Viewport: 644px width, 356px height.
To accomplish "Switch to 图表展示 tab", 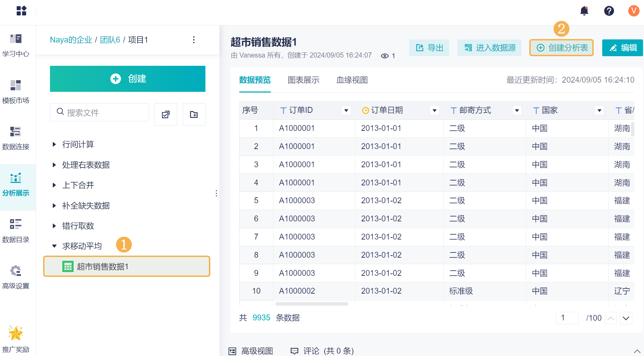I will point(303,80).
